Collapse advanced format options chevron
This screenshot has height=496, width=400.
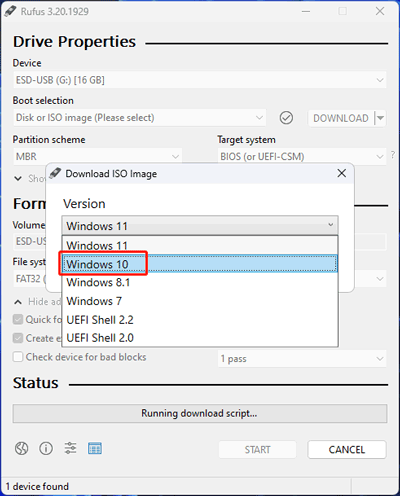pos(18,302)
